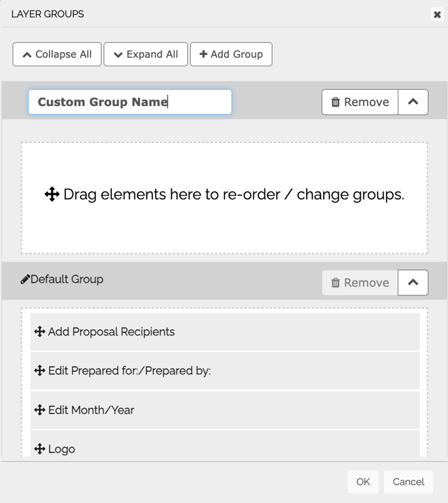The width and height of the screenshot is (448, 503).
Task: Confirm the changes with the OK button
Action: click(x=363, y=482)
